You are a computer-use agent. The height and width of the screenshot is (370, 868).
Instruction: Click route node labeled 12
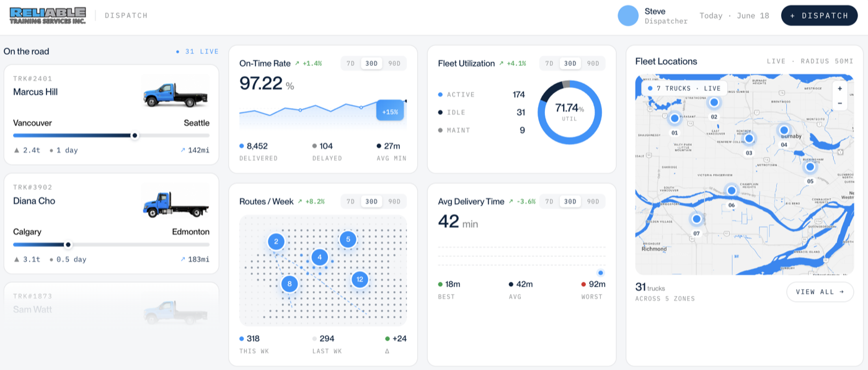coord(360,279)
